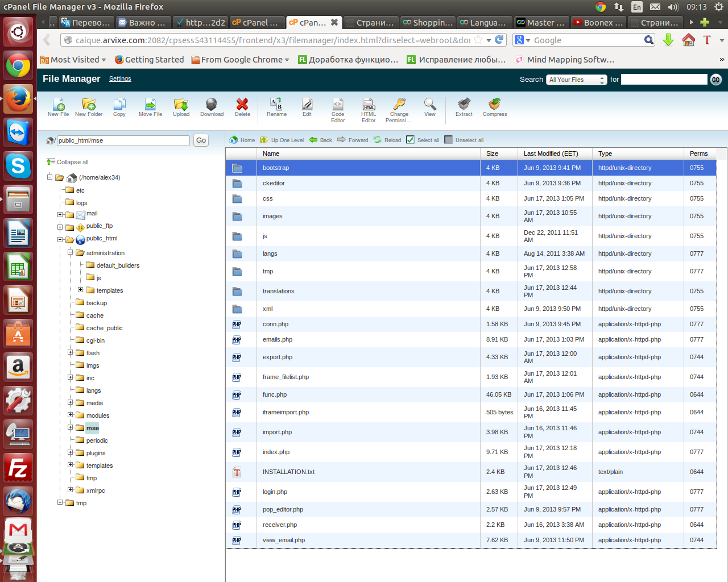Click the Upload icon
This screenshot has width=728, height=582.
click(181, 106)
